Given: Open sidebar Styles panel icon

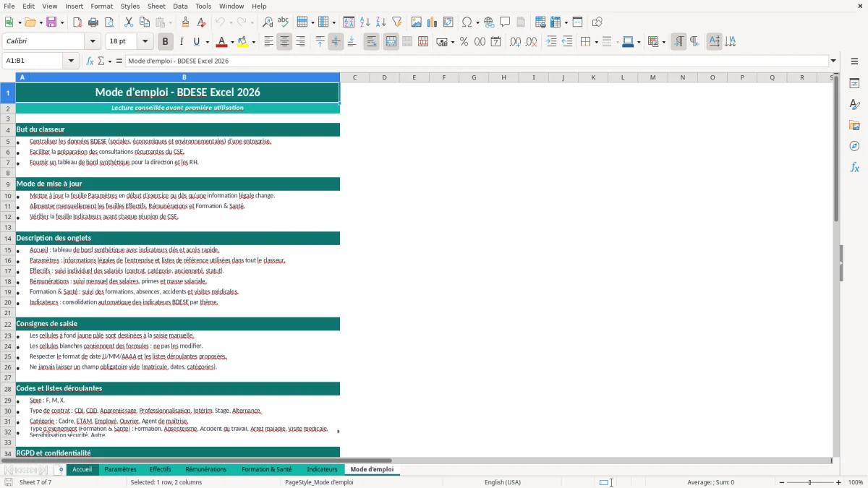Looking at the screenshot, I should pyautogui.click(x=854, y=105).
